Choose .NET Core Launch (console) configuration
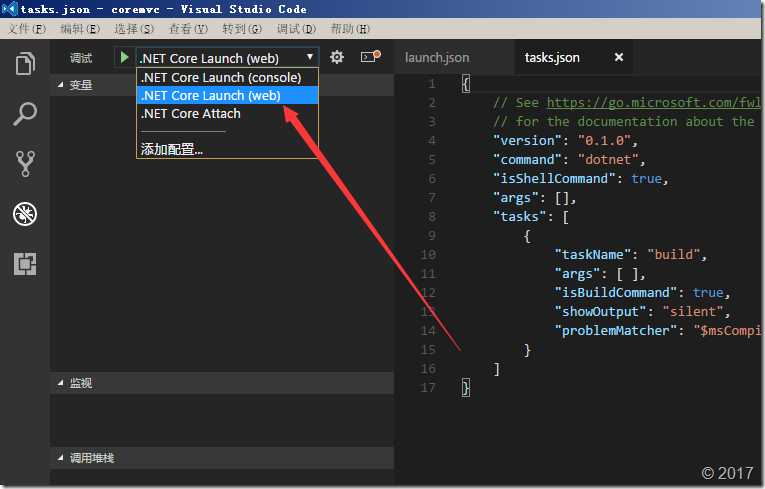765x489 pixels. tap(227, 78)
